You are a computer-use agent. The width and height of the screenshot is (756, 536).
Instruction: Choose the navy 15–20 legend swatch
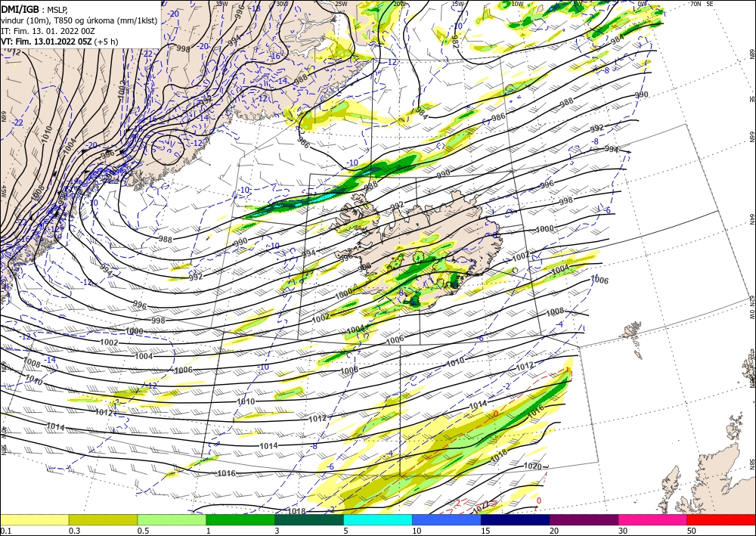pyautogui.click(x=516, y=519)
